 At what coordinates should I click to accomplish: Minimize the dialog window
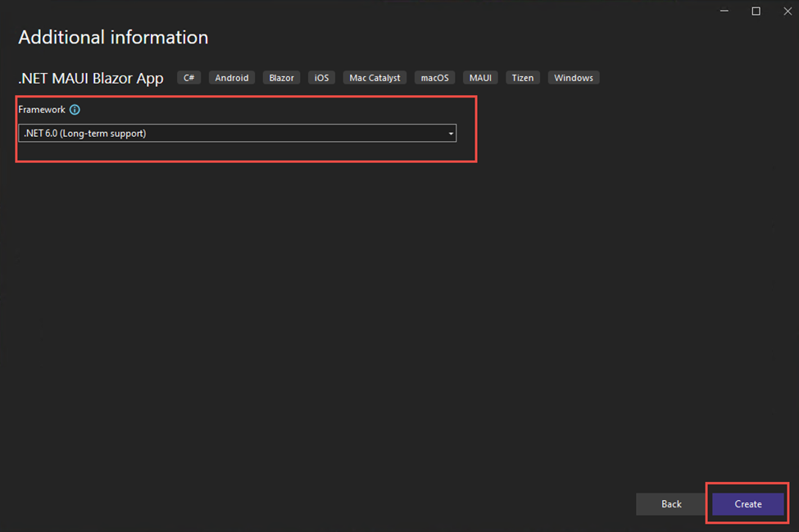pyautogui.click(x=724, y=11)
